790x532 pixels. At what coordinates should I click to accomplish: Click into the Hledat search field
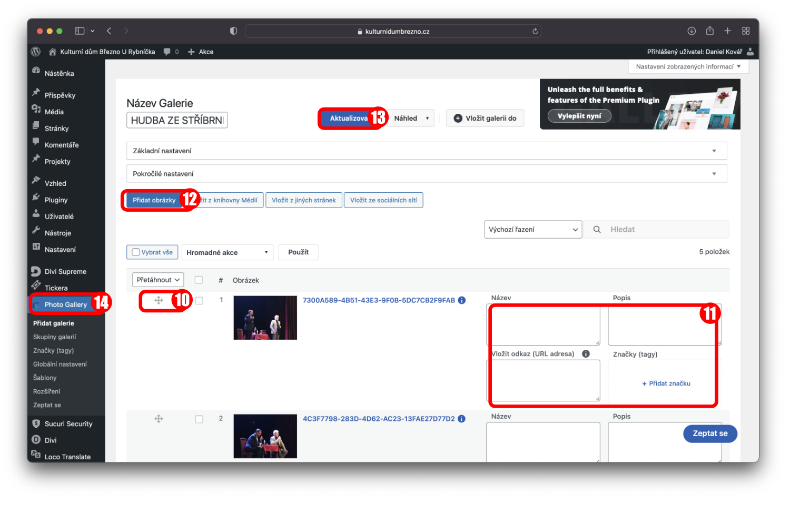pyautogui.click(x=664, y=230)
